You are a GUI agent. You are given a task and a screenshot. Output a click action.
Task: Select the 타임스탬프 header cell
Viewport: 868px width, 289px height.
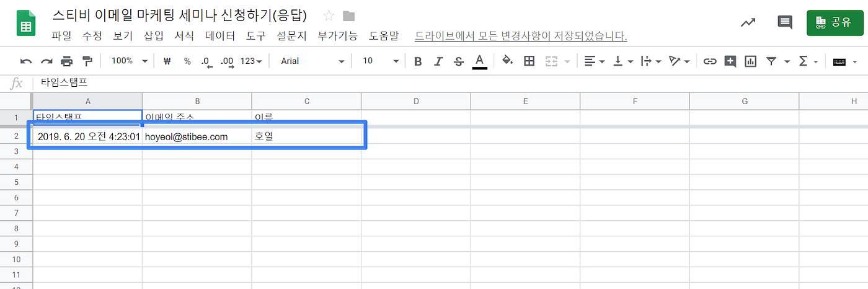click(87, 117)
